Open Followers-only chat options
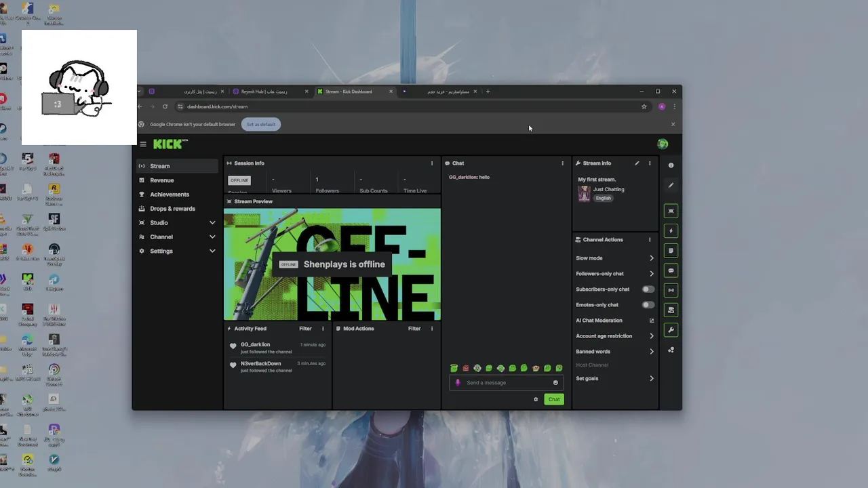 point(615,274)
